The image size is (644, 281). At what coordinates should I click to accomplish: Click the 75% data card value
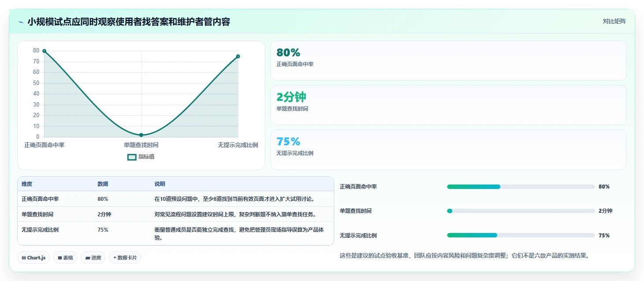click(288, 141)
